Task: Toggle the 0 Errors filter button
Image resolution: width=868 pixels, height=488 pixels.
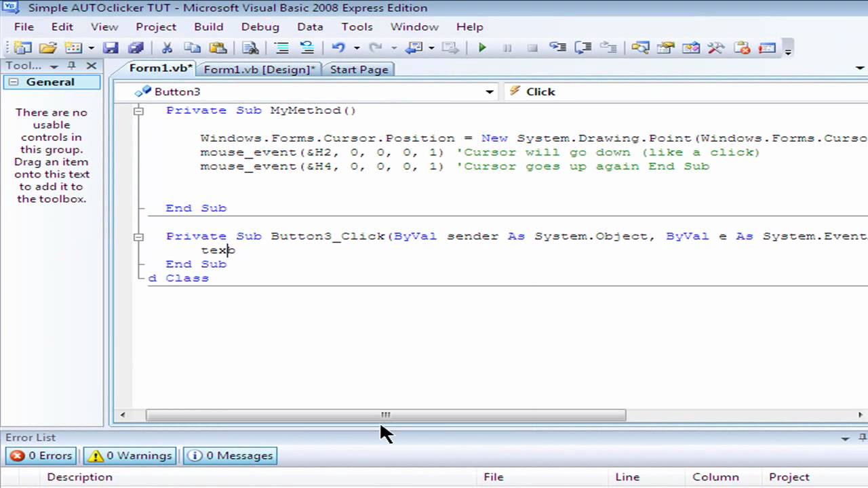Action: click(x=41, y=455)
